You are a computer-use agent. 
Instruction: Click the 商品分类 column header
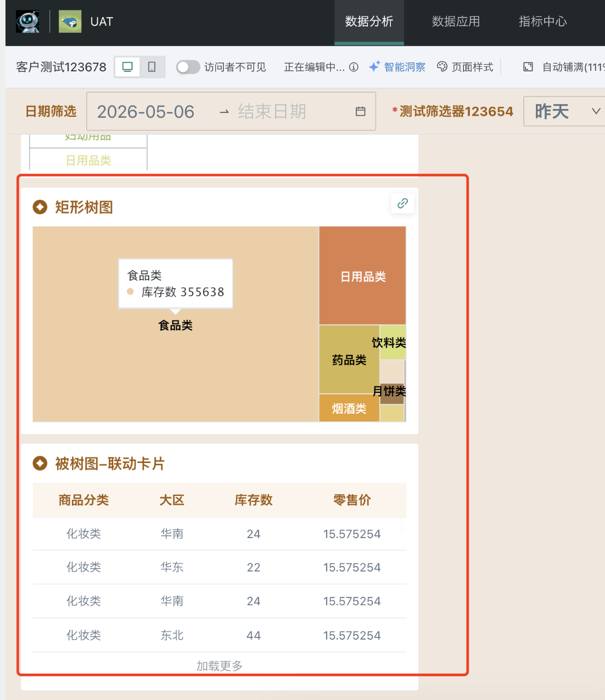pos(83,500)
